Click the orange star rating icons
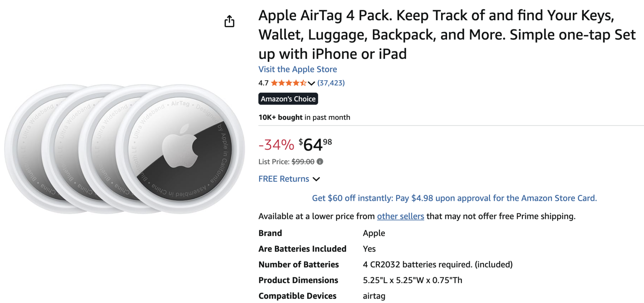 (288, 83)
